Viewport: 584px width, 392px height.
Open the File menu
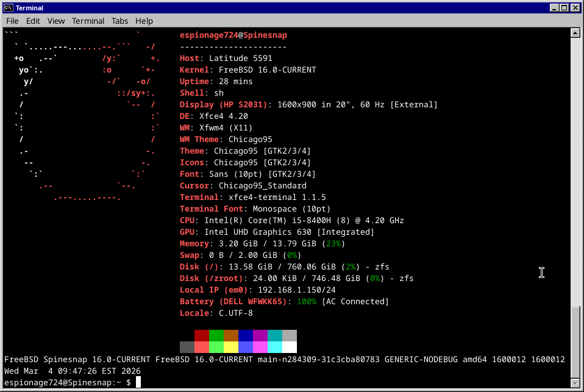pos(12,21)
